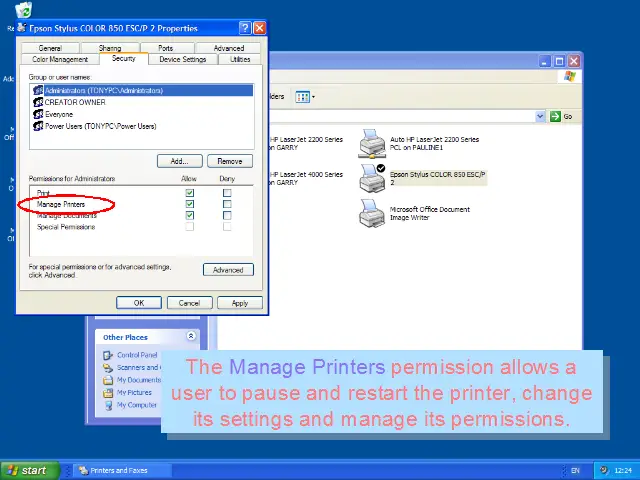Select Auto HP LaserJet 2200 on PAULINE1 icon
This screenshot has height=480, width=640.
371,144
